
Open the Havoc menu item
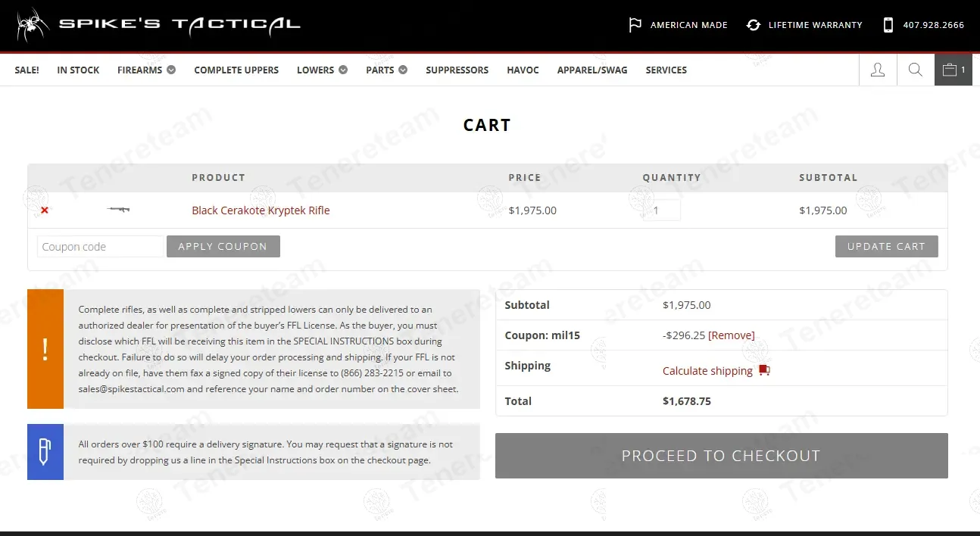(x=523, y=70)
